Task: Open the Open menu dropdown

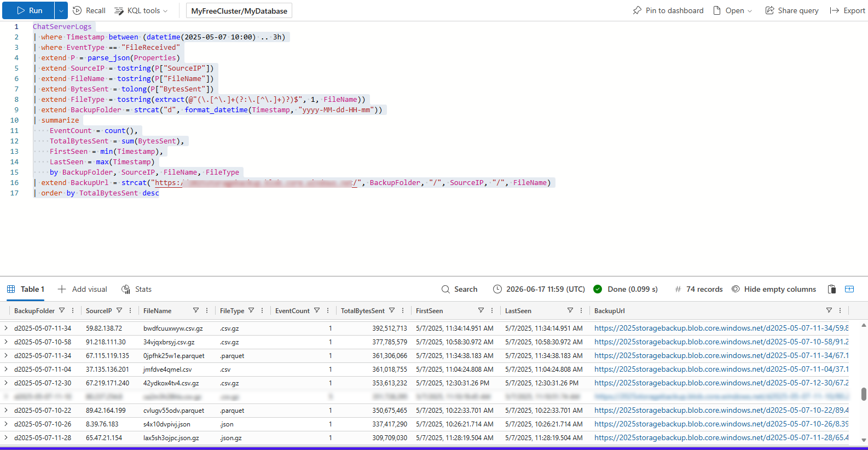Action: [733, 10]
